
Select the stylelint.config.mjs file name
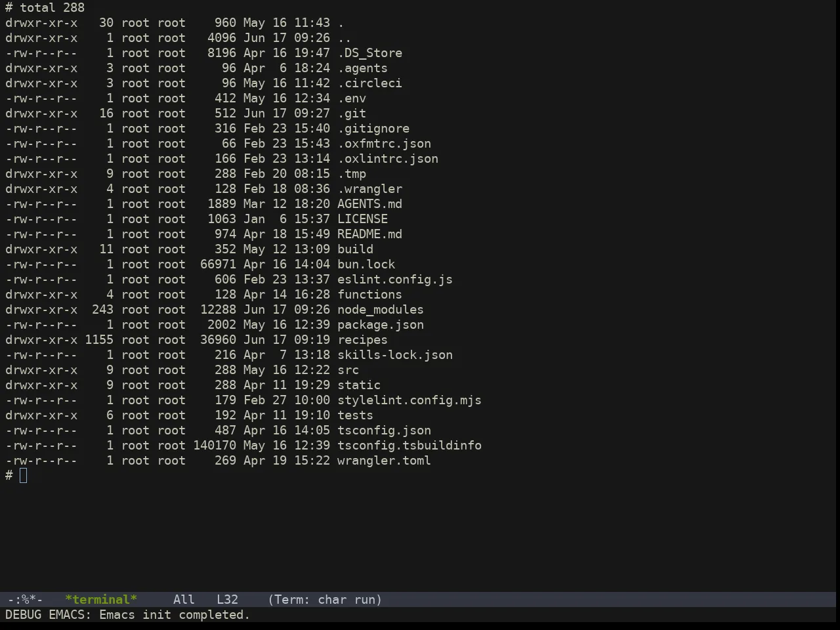pyautogui.click(x=409, y=400)
